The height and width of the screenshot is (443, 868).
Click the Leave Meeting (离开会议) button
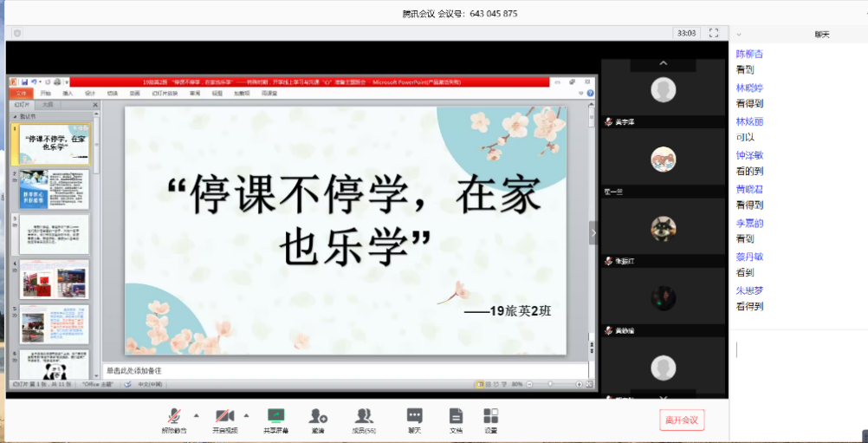click(x=682, y=420)
